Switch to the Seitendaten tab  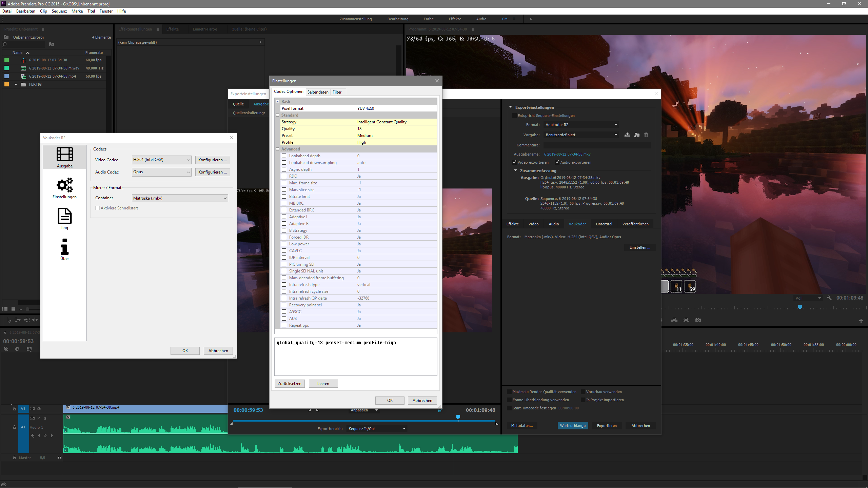318,92
